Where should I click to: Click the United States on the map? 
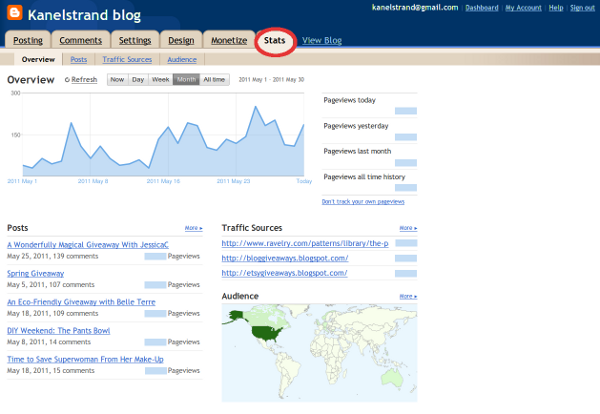click(x=265, y=333)
